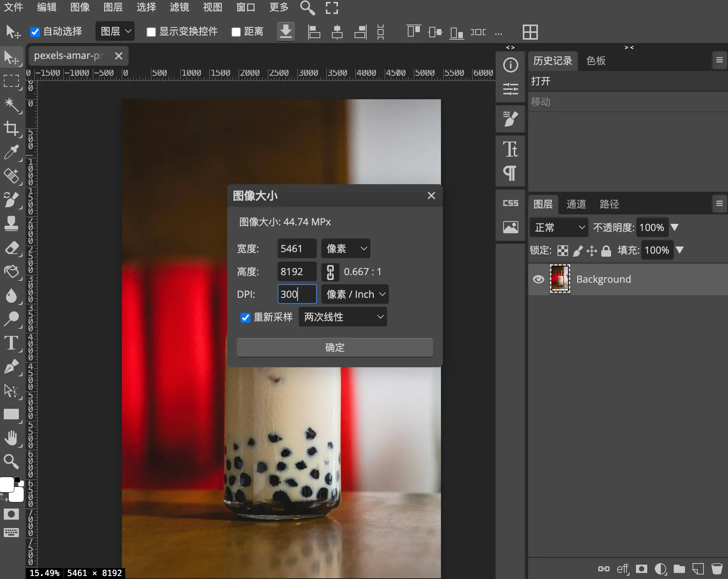The height and width of the screenshot is (579, 728).
Task: Click the 确定 button
Action: 334,348
